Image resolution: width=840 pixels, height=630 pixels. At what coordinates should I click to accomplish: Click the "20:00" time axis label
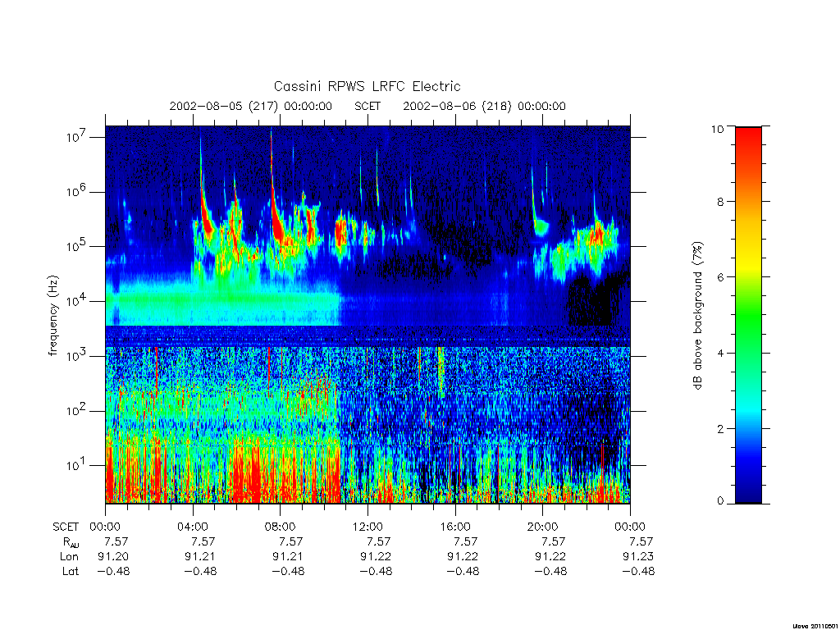coord(543,527)
